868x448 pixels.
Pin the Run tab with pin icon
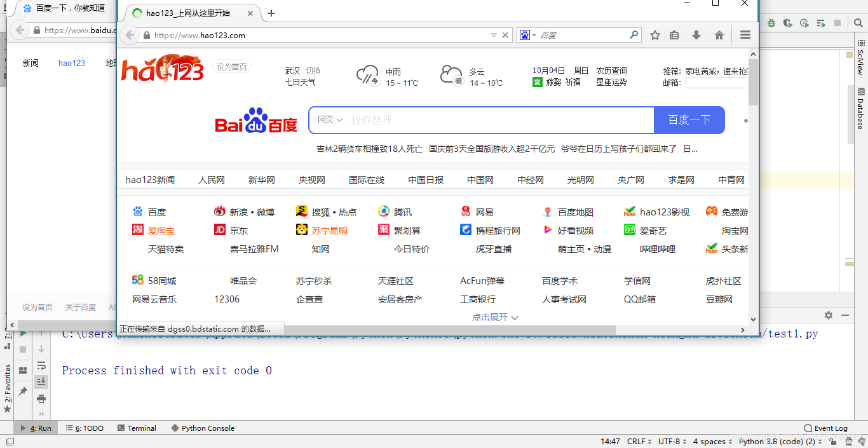pos(23,391)
